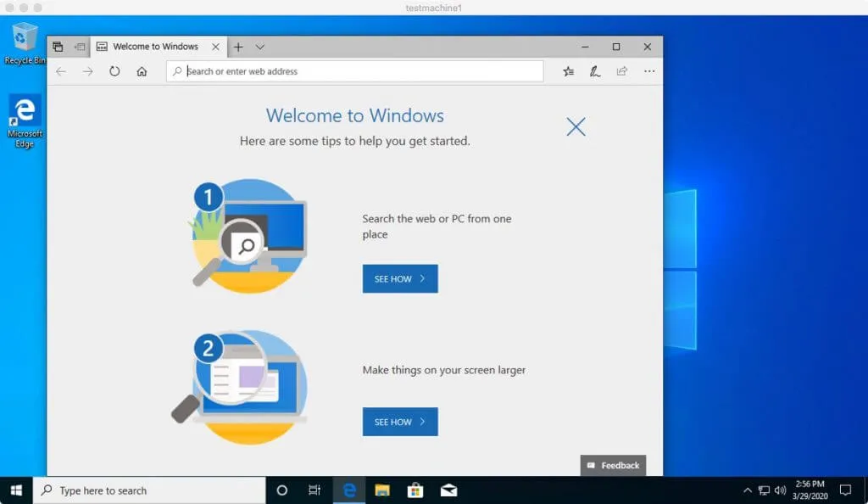Go back using the arrow button

click(61, 71)
